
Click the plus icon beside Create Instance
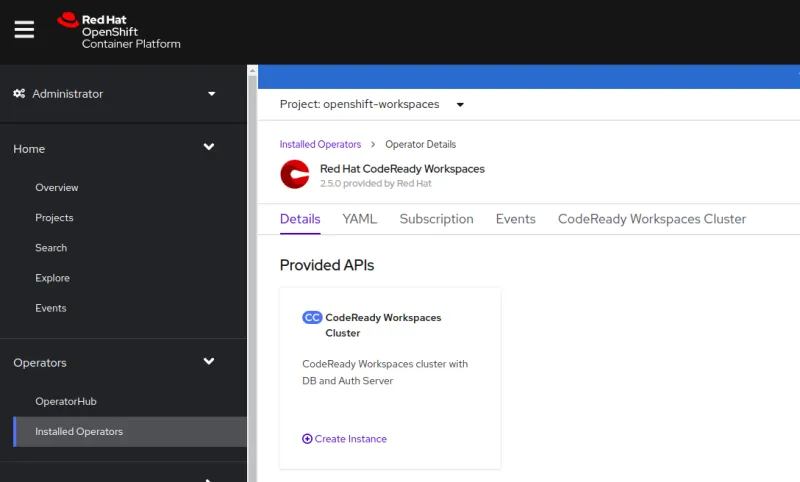pos(307,439)
